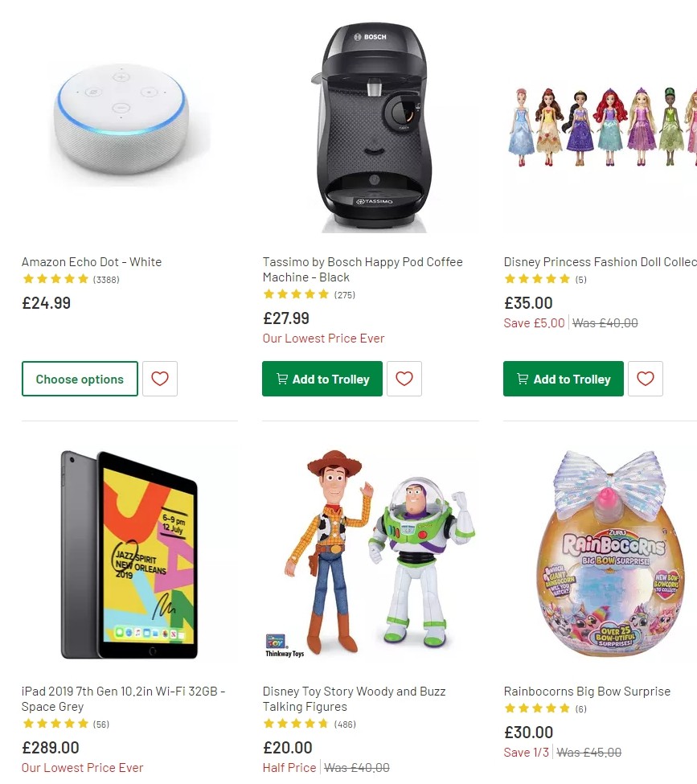Click the heart icon next to Disney Princess Add to Trolley
The width and height of the screenshot is (697, 784).
[646, 379]
